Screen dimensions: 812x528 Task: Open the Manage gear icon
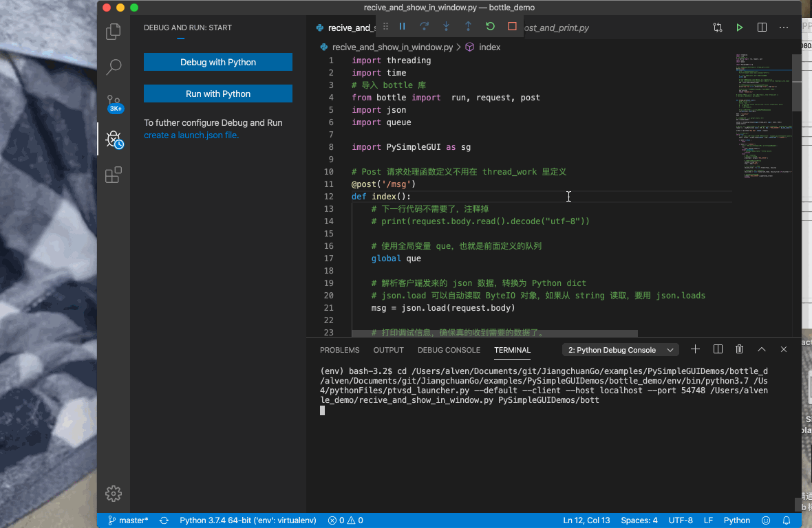point(114,494)
